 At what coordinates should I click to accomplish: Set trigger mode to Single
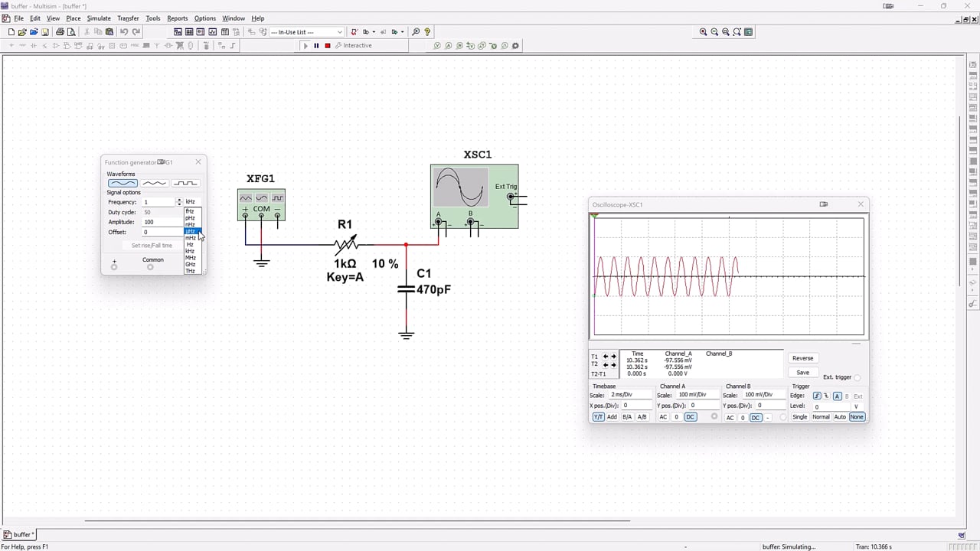799,417
